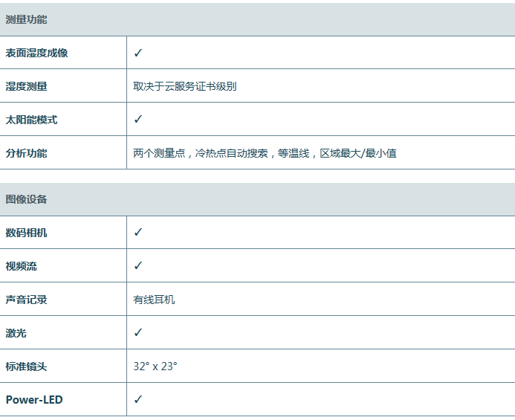Click the 视频流 label
The image size is (515, 420).
21,266
